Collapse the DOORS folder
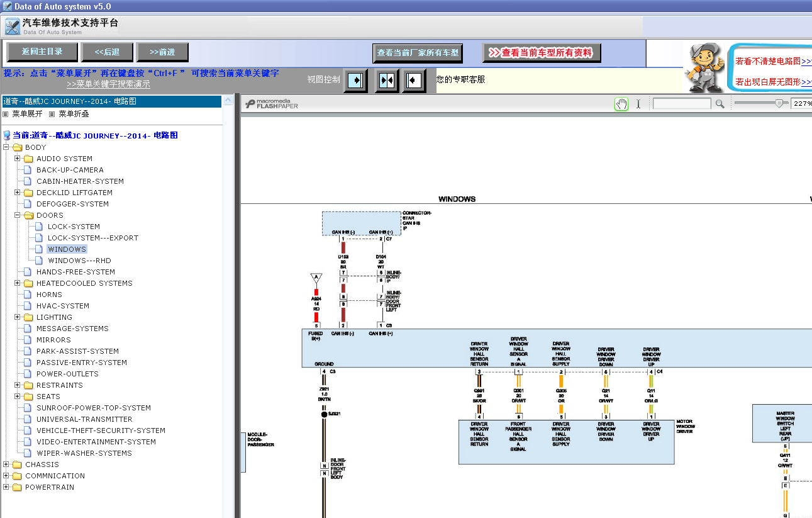This screenshot has height=518, width=812. click(x=18, y=215)
